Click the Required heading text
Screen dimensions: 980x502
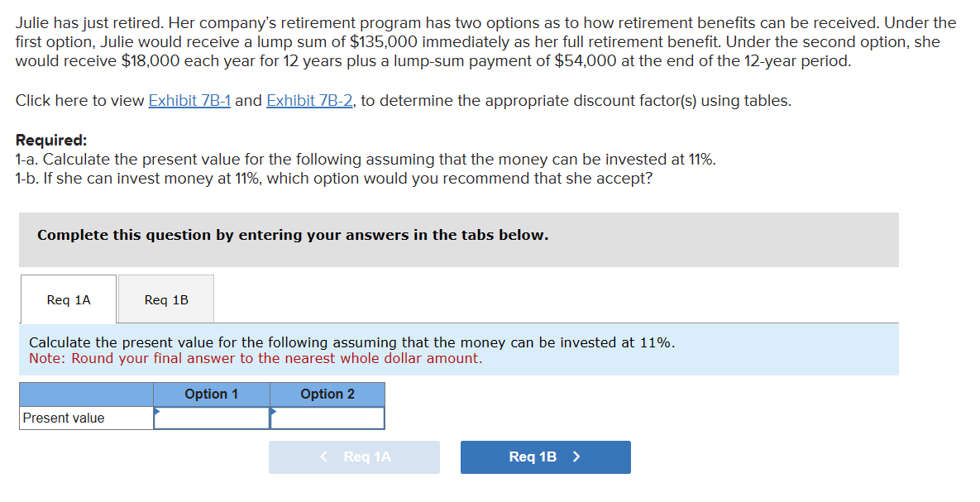point(48,140)
